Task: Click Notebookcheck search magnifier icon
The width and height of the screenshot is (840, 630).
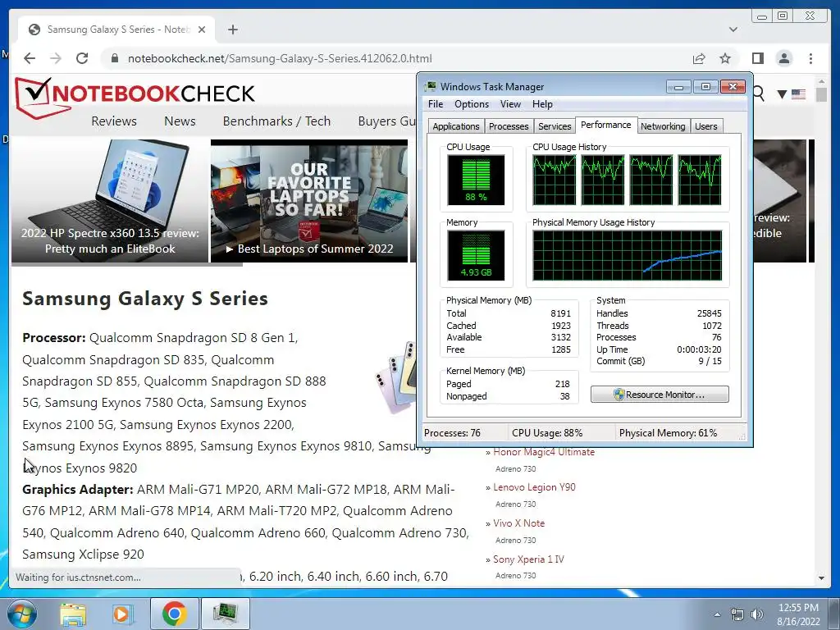Action: pos(759,94)
